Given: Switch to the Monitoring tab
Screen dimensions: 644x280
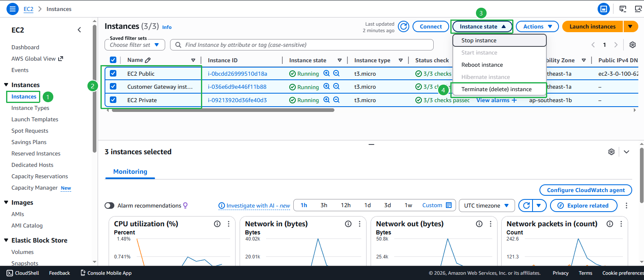Looking at the screenshot, I should pyautogui.click(x=130, y=172).
